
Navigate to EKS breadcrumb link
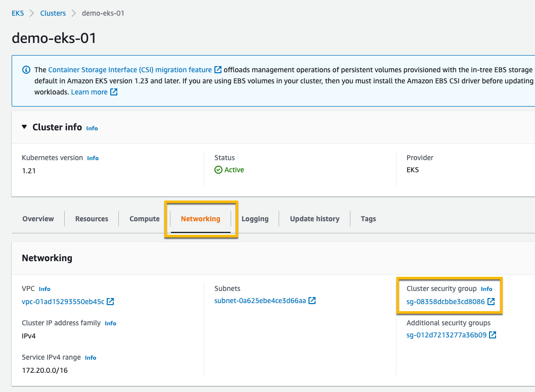[18, 13]
